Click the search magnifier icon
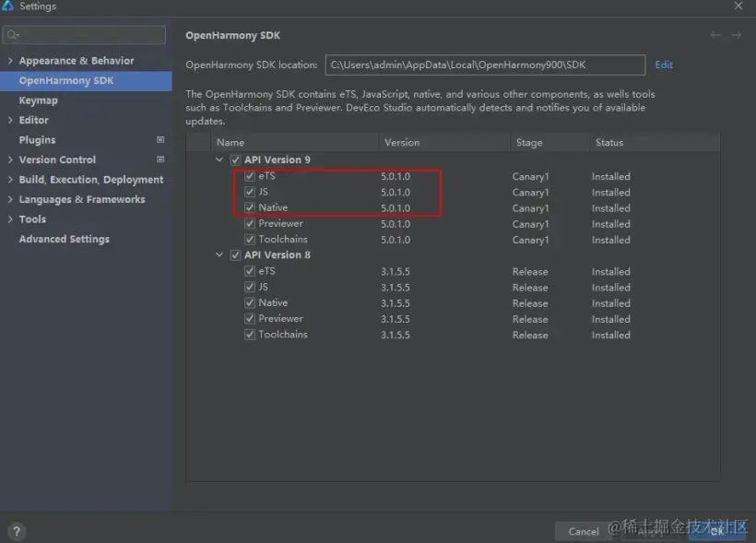This screenshot has width=756, height=543. pyautogui.click(x=13, y=35)
